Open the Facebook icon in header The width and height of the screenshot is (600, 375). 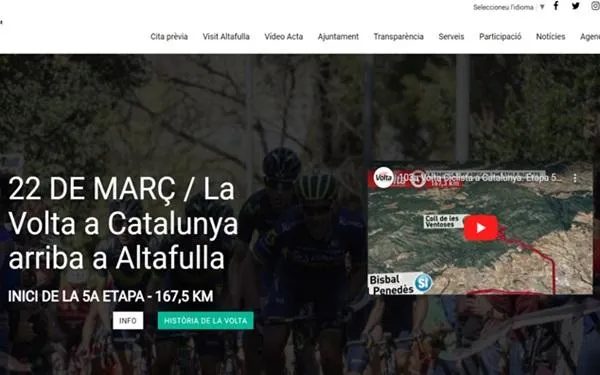point(556,6)
